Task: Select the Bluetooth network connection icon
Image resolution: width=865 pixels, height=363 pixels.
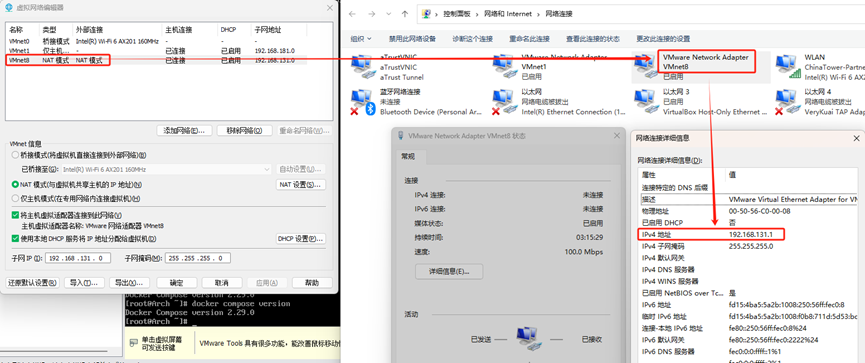Action: point(362,102)
